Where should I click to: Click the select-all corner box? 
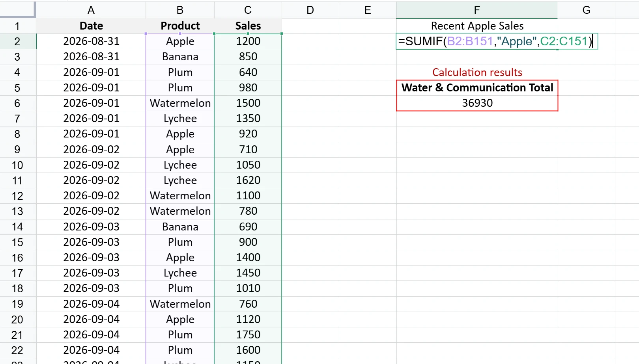(18, 10)
